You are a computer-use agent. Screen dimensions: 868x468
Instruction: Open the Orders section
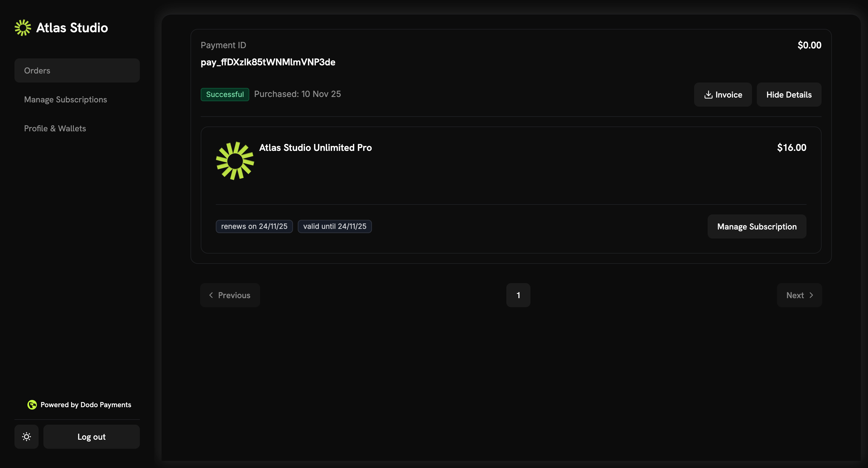pyautogui.click(x=37, y=70)
